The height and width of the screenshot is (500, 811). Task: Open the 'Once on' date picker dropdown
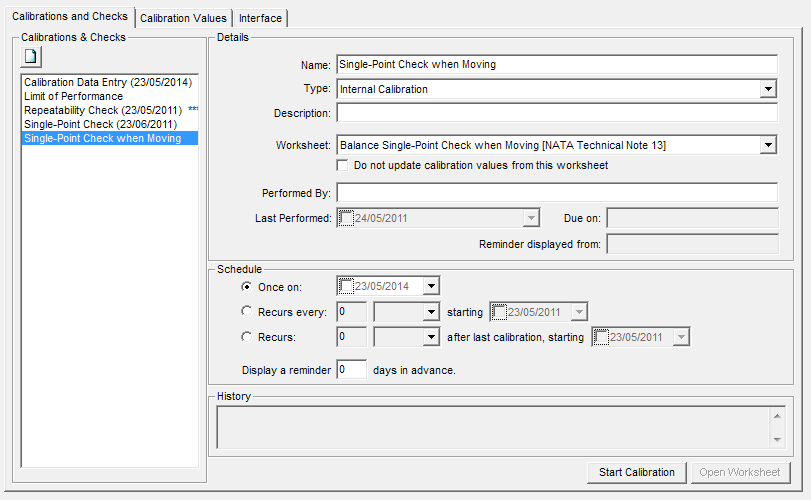(x=430, y=287)
